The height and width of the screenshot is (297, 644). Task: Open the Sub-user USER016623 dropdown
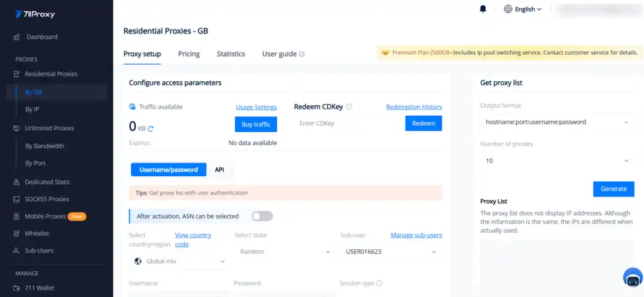(x=391, y=252)
